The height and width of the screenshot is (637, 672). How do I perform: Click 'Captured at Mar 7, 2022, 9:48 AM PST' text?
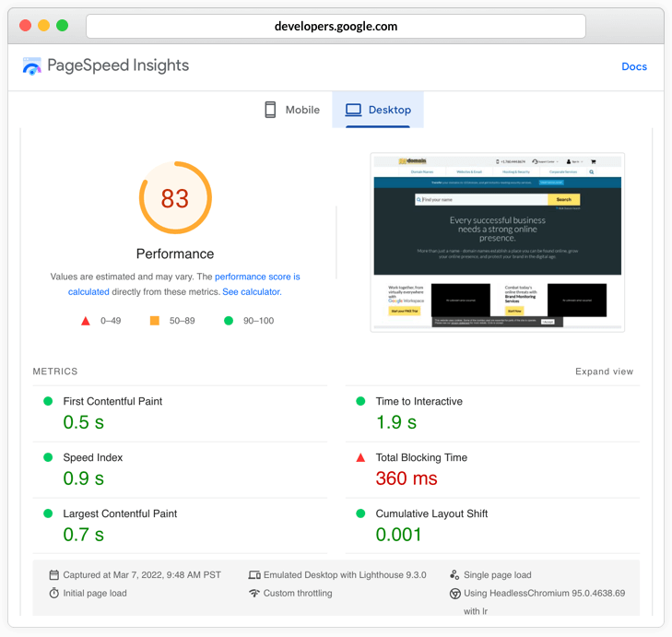coord(142,575)
